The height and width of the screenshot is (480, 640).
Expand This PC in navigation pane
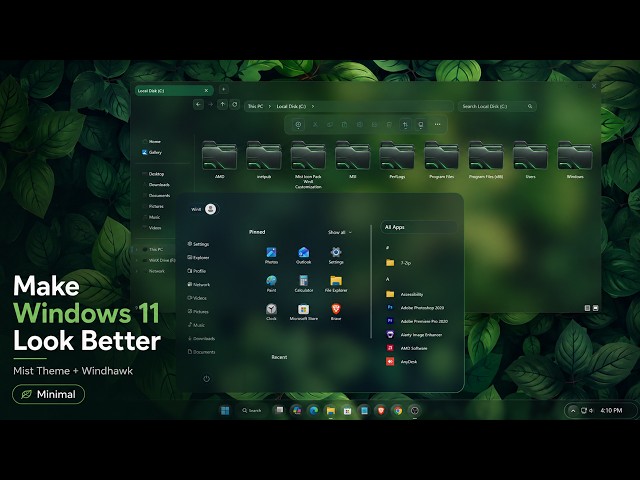[x=137, y=249]
